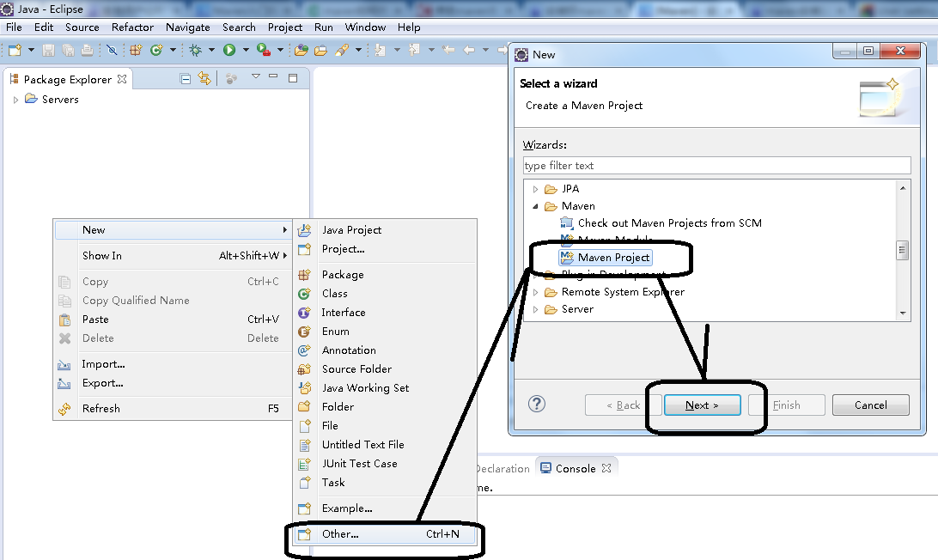Click the Debug bug icon in the toolbar
Viewport: 938px width, 560px height.
point(196,51)
